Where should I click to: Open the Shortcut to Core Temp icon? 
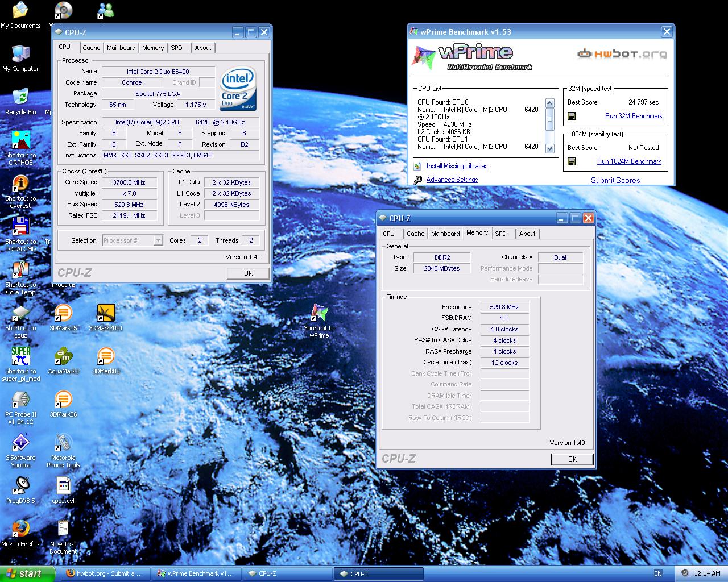pyautogui.click(x=20, y=278)
